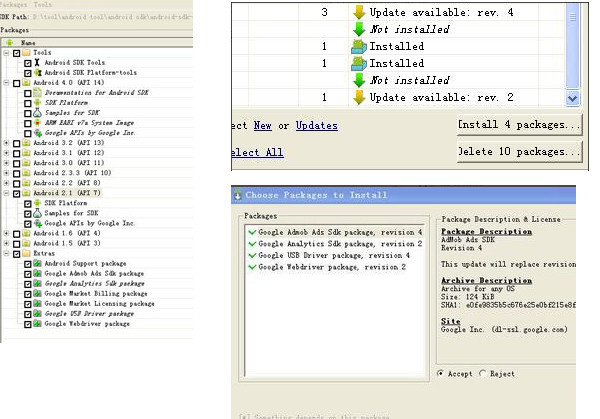Click the Updates link

317,125
